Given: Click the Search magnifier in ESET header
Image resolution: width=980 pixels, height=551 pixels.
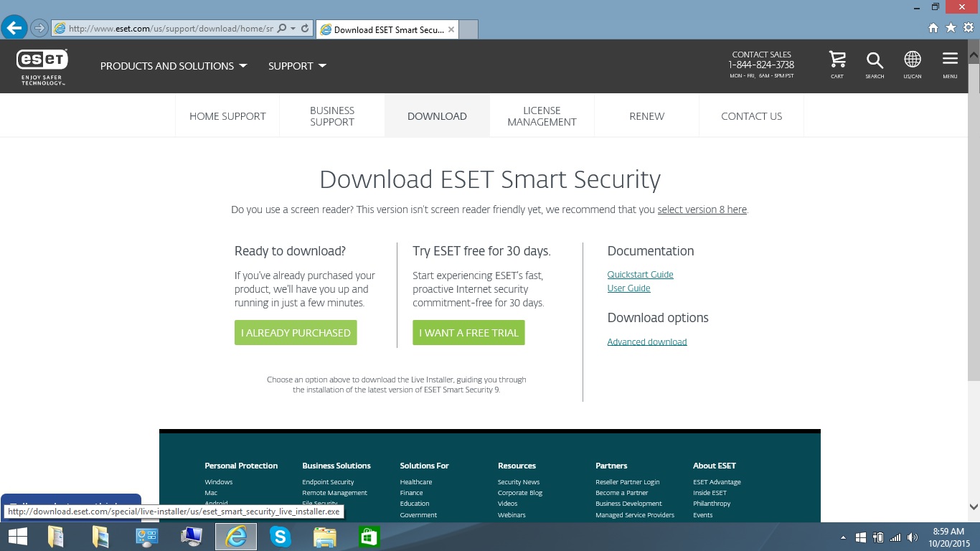Looking at the screenshot, I should pyautogui.click(x=875, y=65).
